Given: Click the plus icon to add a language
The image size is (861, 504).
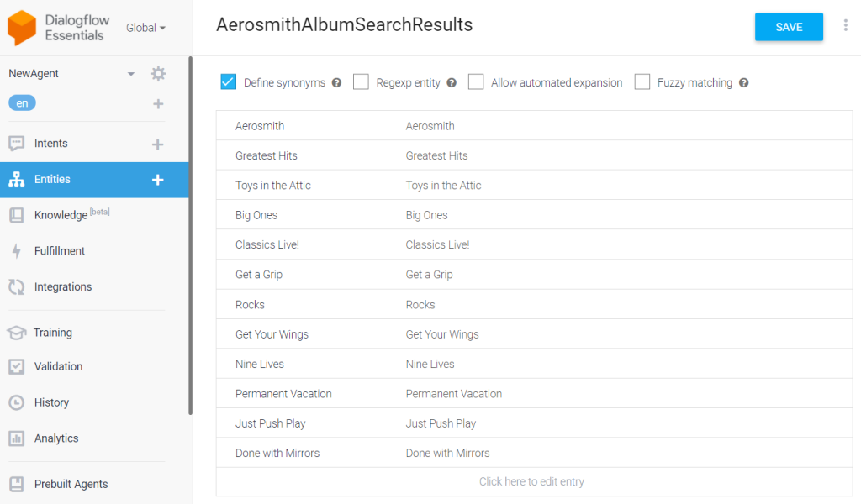Looking at the screenshot, I should pyautogui.click(x=158, y=103).
